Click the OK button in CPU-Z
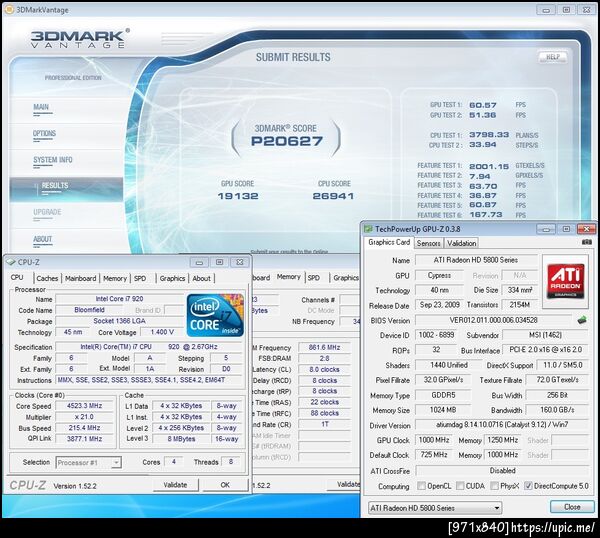Screen dimensions: 600x538 pyautogui.click(x=225, y=485)
